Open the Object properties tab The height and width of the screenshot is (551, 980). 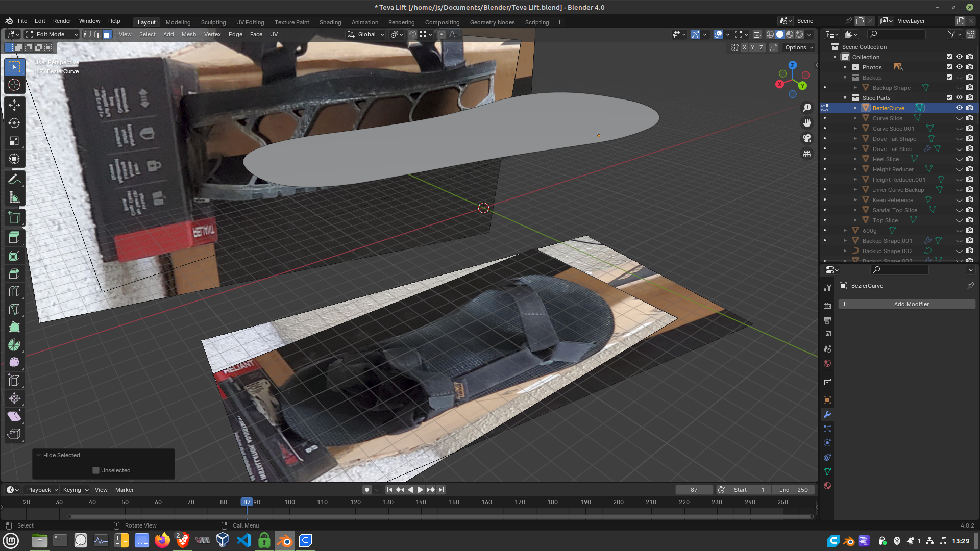click(x=827, y=400)
